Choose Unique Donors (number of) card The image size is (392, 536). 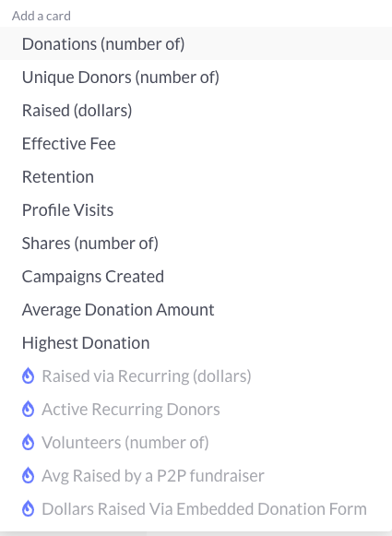196,77
